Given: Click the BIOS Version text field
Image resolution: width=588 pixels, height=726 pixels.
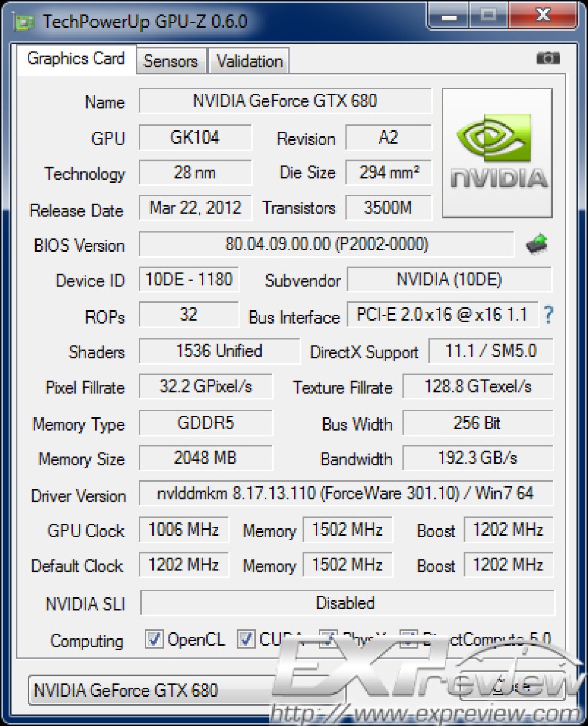Looking at the screenshot, I should [326, 244].
